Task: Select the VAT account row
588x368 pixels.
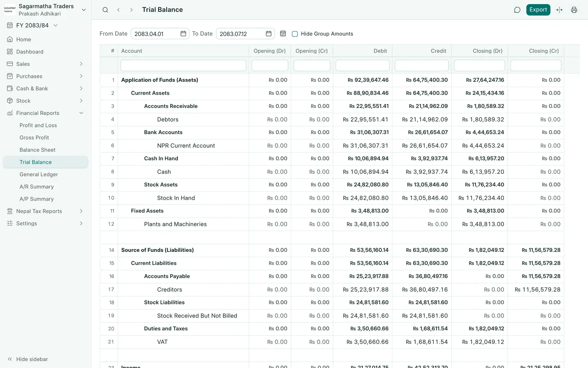Action: pyautogui.click(x=332, y=342)
